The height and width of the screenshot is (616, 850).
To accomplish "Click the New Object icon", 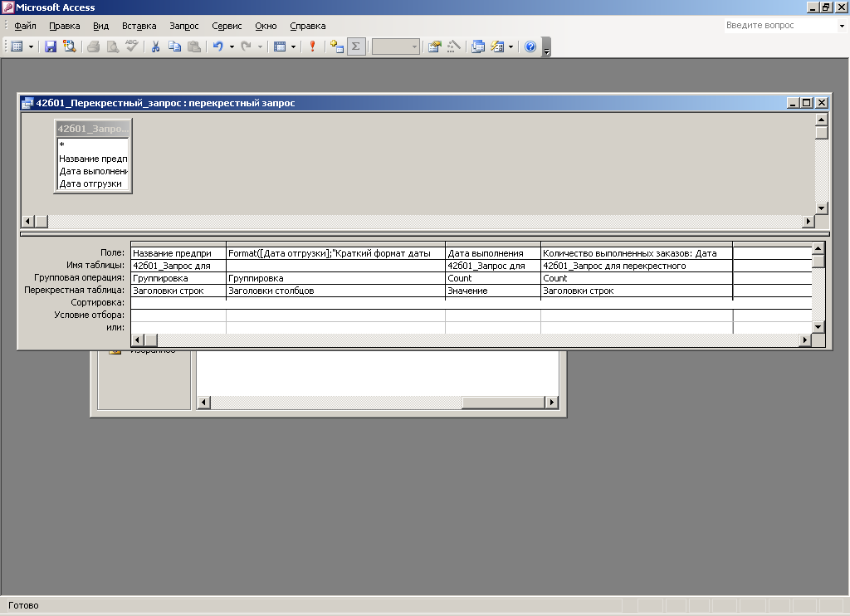I will tap(497, 46).
